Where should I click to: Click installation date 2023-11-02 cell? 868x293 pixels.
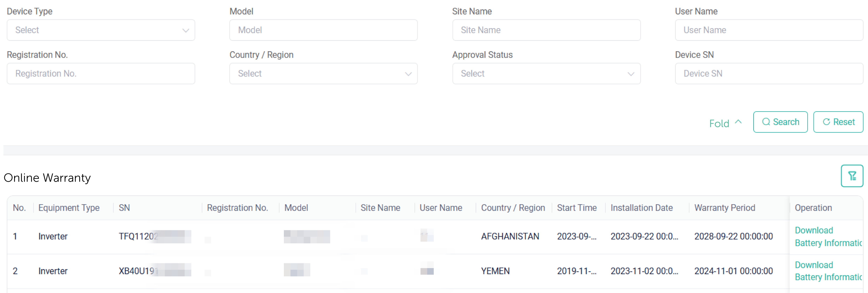pos(644,271)
